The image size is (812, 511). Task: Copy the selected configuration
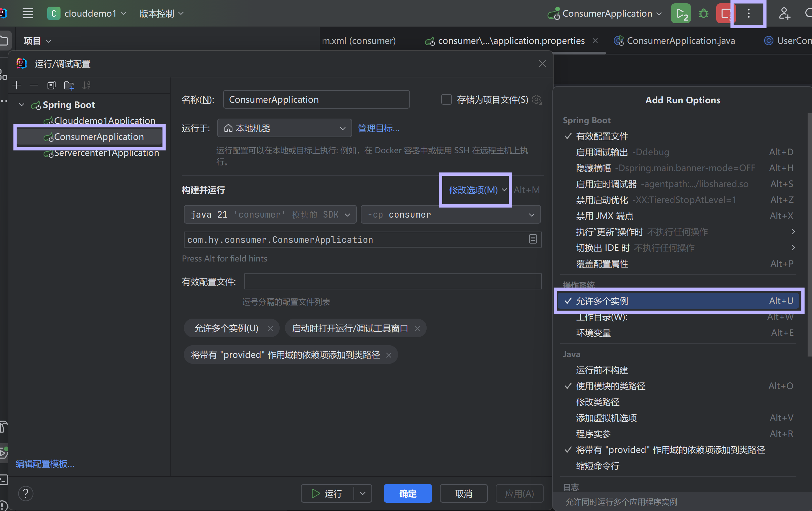point(51,85)
